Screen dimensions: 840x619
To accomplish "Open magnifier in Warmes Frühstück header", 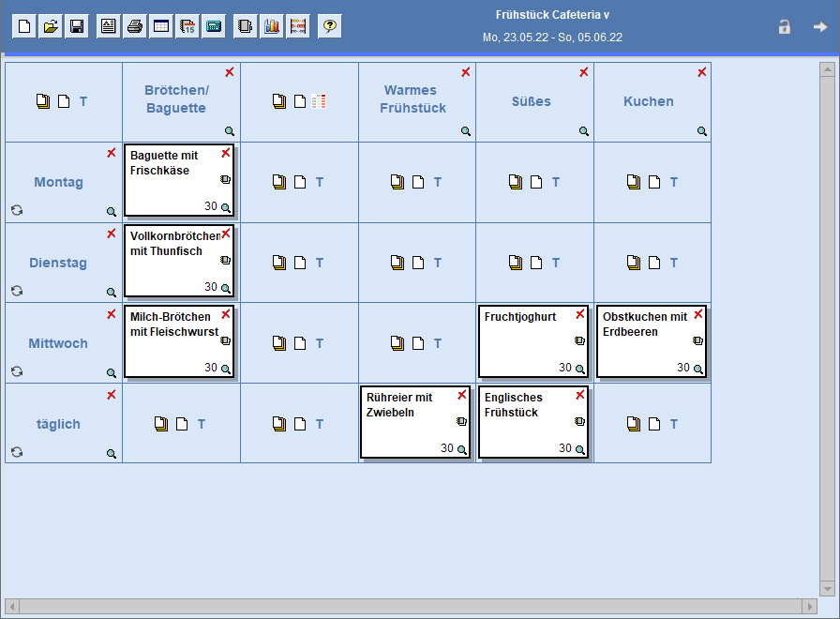I will coord(466,131).
